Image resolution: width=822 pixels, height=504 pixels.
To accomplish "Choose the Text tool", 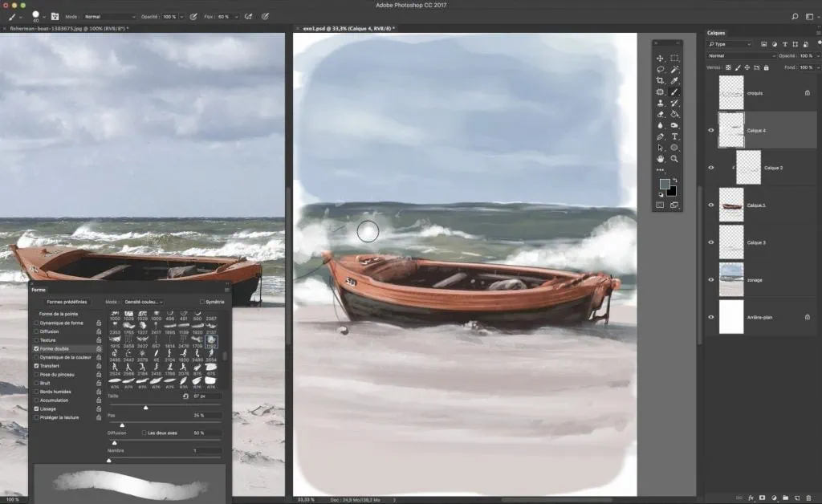I will point(674,136).
